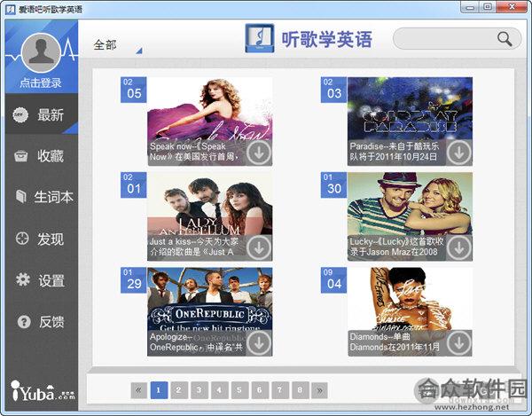Viewport: 532px width, 416px height.
Task: Click the 设置 gear icon
Action: coord(23,279)
